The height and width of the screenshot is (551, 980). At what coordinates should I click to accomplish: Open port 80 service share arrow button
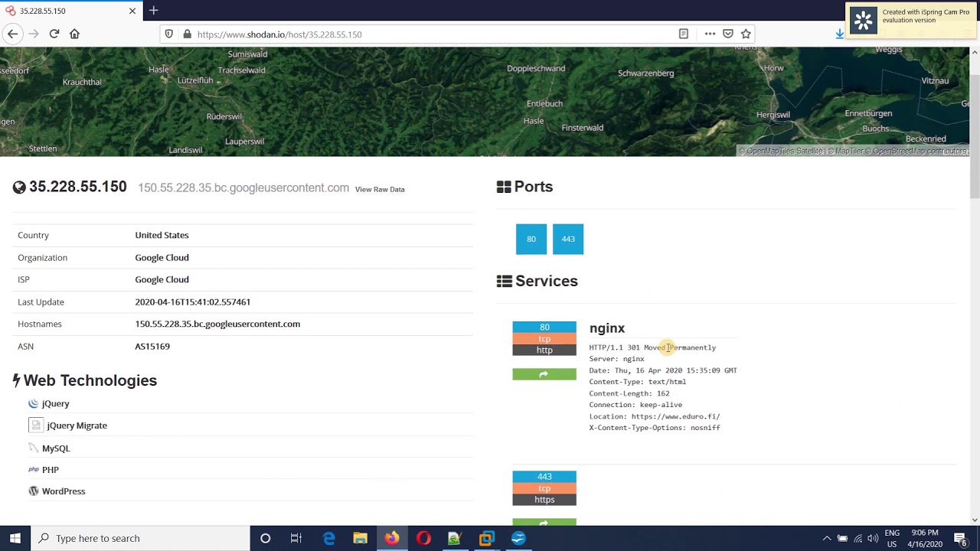pos(544,374)
